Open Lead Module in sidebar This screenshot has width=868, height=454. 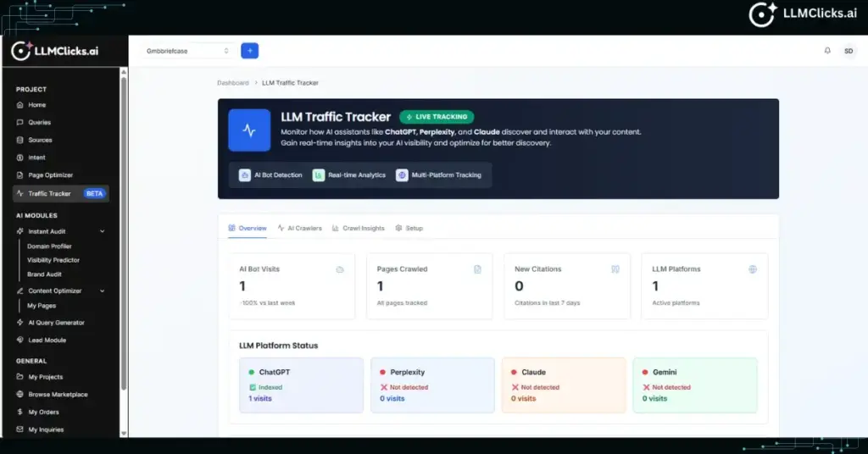coord(42,340)
